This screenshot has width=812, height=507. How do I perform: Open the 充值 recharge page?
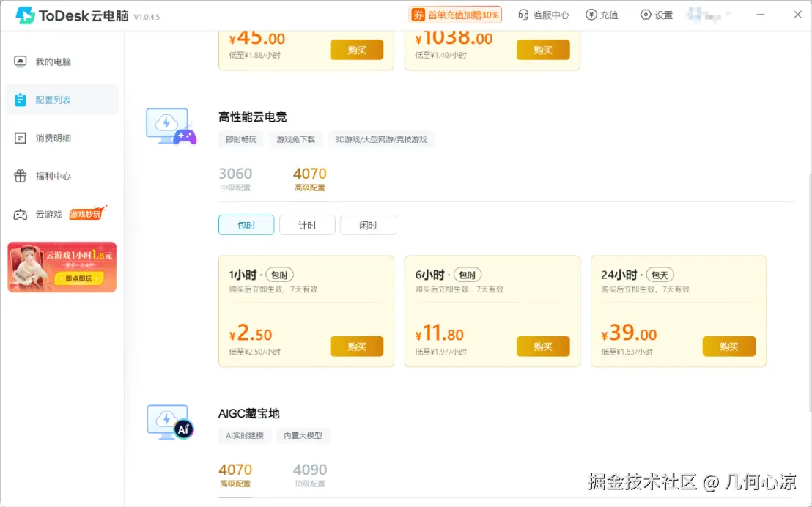[x=602, y=15]
